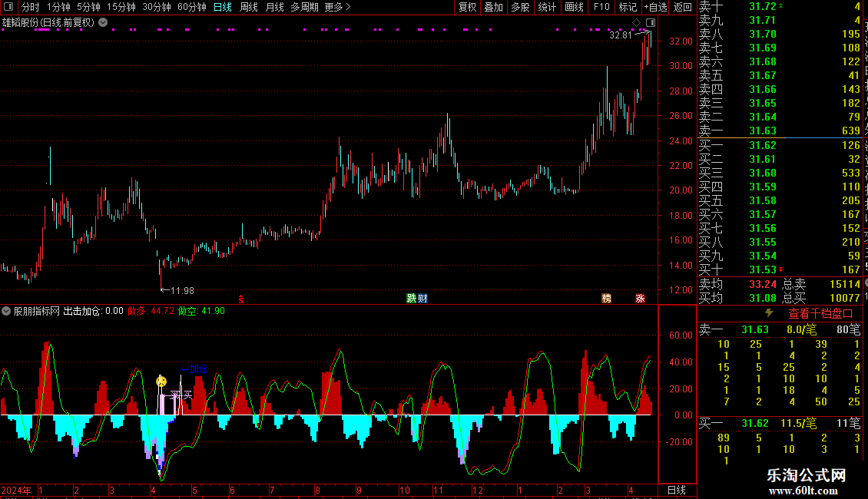This screenshot has width=868, height=499.
Task: Activate the 画线 drawing tool
Action: [574, 7]
